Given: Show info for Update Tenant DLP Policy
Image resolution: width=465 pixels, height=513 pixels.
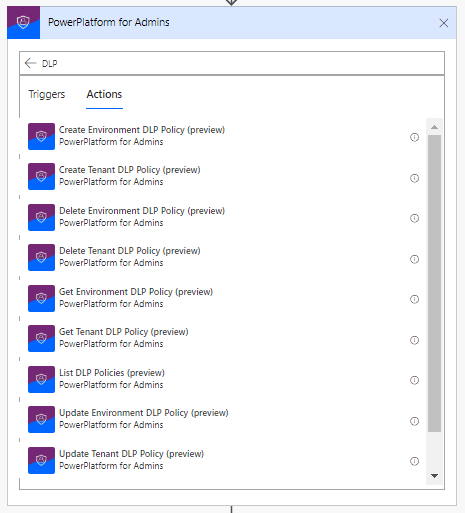Looking at the screenshot, I should (x=414, y=461).
